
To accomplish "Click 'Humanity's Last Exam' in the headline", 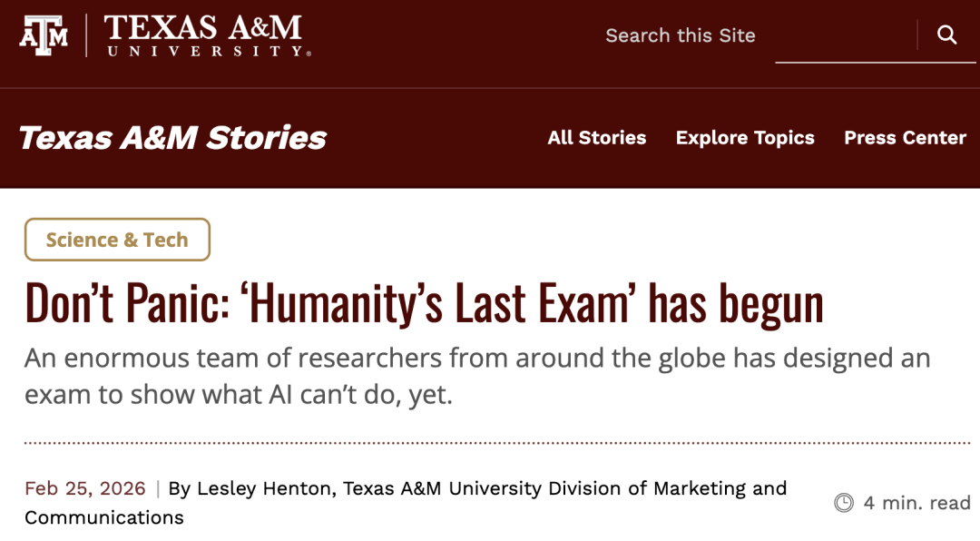I will 440,305.
